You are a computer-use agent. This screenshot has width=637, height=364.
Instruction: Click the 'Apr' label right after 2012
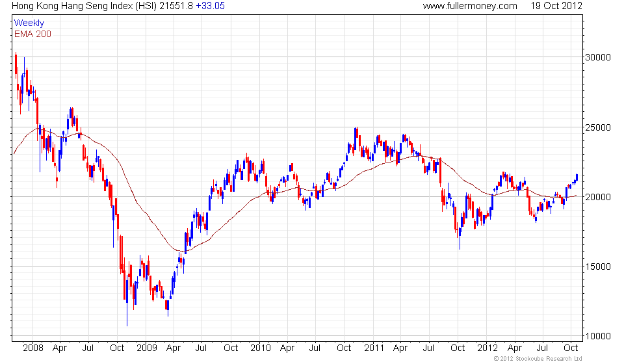coord(515,348)
